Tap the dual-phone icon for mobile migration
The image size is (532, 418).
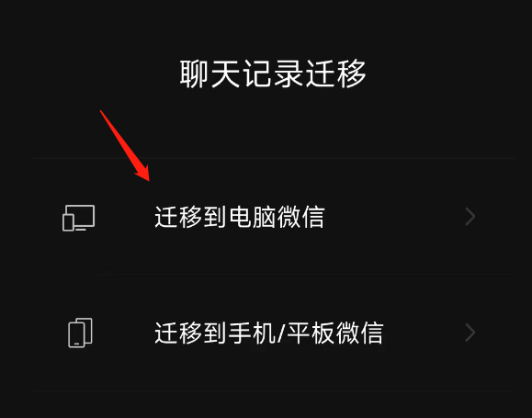[x=81, y=333]
